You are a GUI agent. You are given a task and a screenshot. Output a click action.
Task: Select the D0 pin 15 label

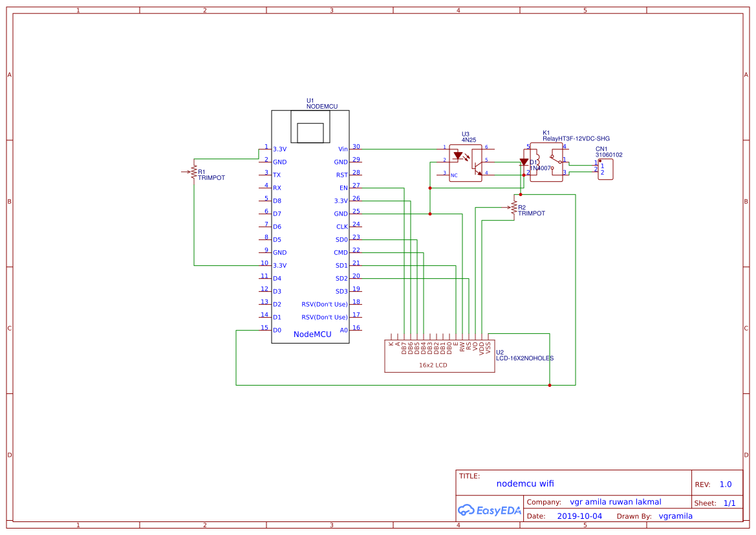[276, 330]
